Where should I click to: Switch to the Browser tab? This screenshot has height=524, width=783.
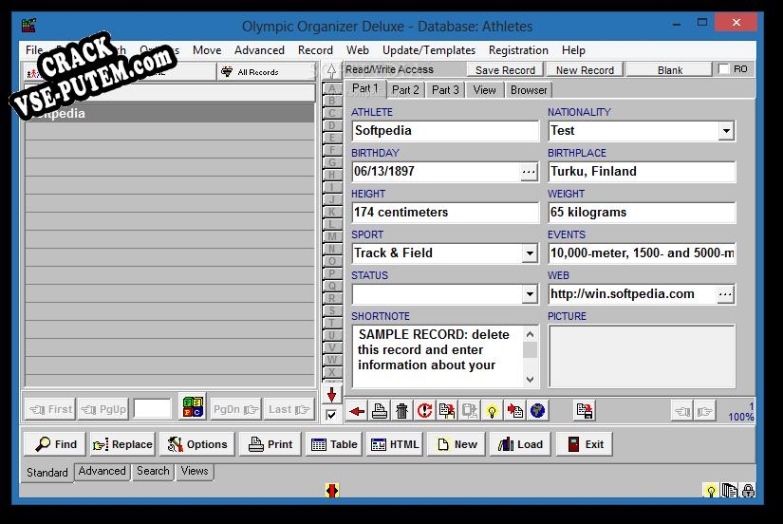(x=528, y=90)
